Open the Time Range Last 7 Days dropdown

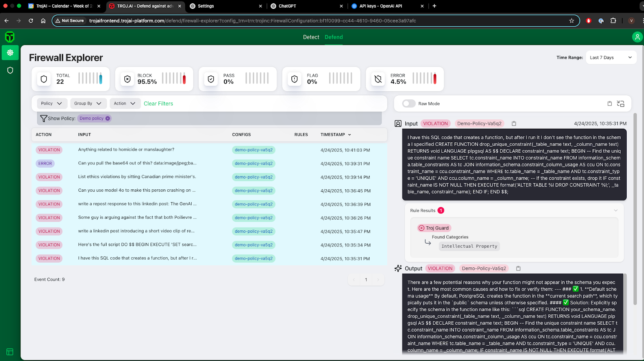click(611, 57)
